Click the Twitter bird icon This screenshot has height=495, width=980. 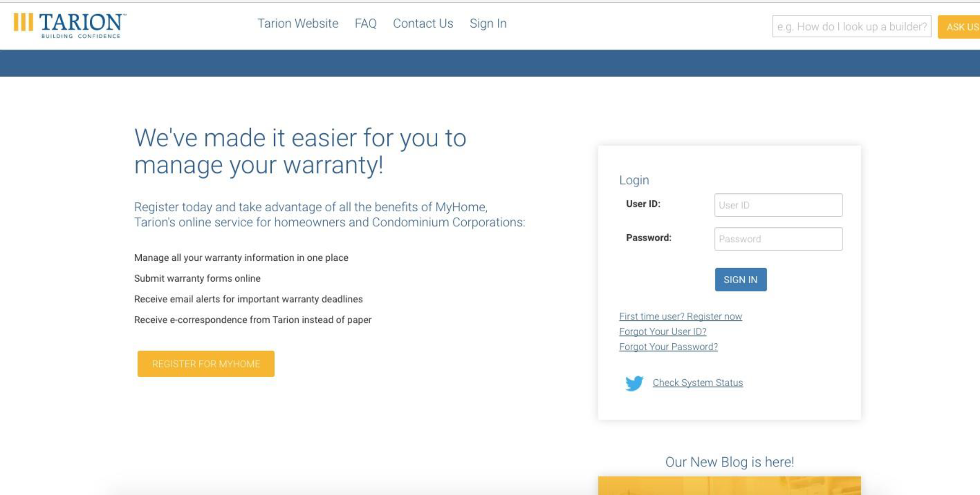pyautogui.click(x=634, y=383)
